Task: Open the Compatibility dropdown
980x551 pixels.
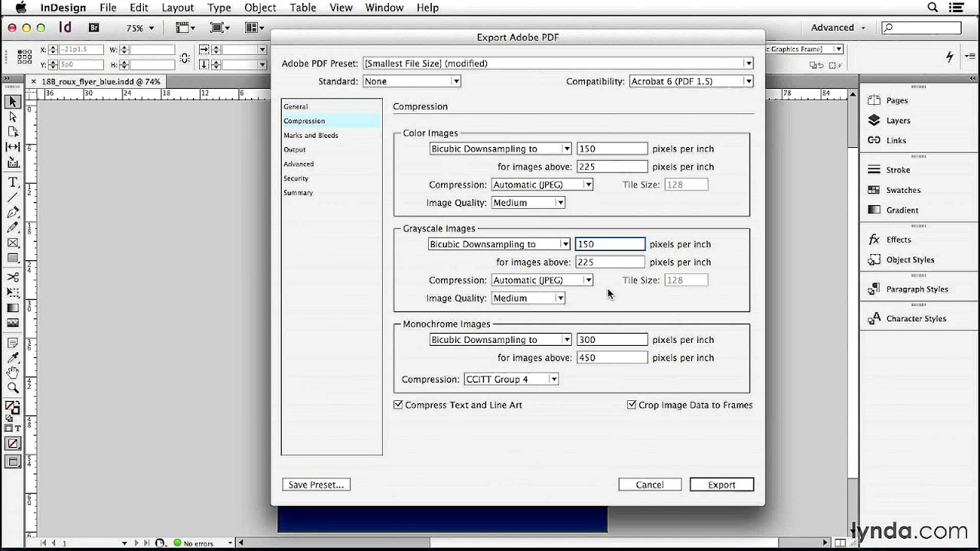Action: [x=691, y=81]
